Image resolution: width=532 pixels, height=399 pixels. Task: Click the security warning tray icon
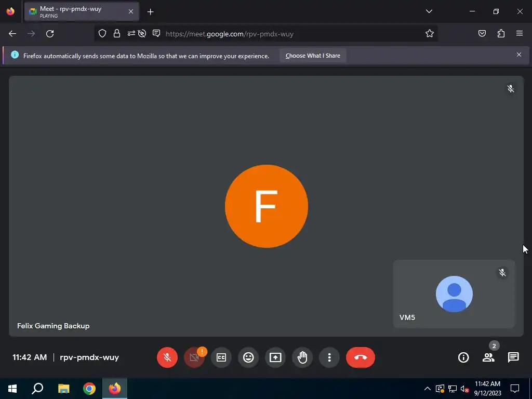(x=440, y=389)
